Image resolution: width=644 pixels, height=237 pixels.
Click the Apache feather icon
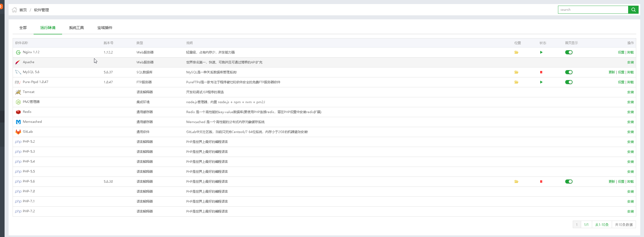(x=18, y=62)
